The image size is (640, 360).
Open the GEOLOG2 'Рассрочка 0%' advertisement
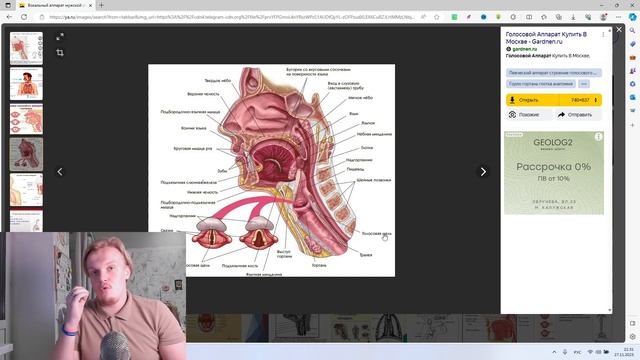point(554,173)
